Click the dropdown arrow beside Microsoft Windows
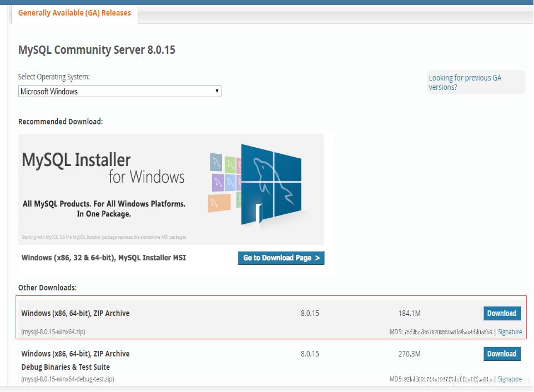 tap(216, 92)
